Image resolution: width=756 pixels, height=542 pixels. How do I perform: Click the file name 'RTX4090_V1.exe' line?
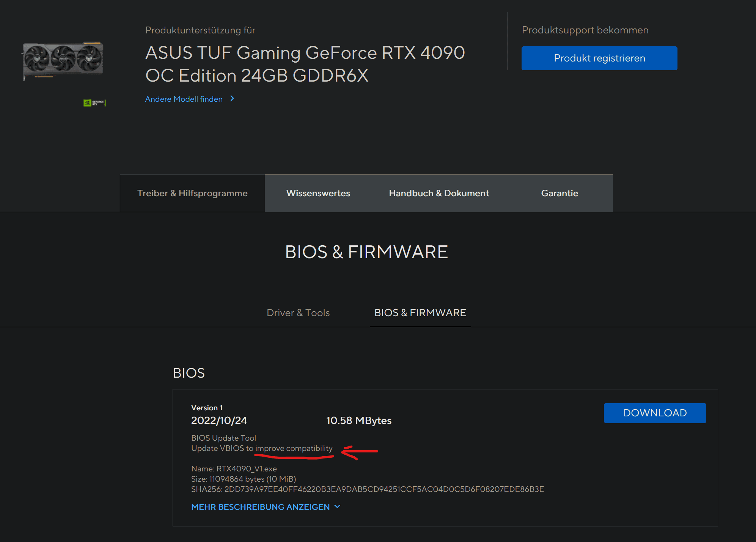pyautogui.click(x=234, y=469)
